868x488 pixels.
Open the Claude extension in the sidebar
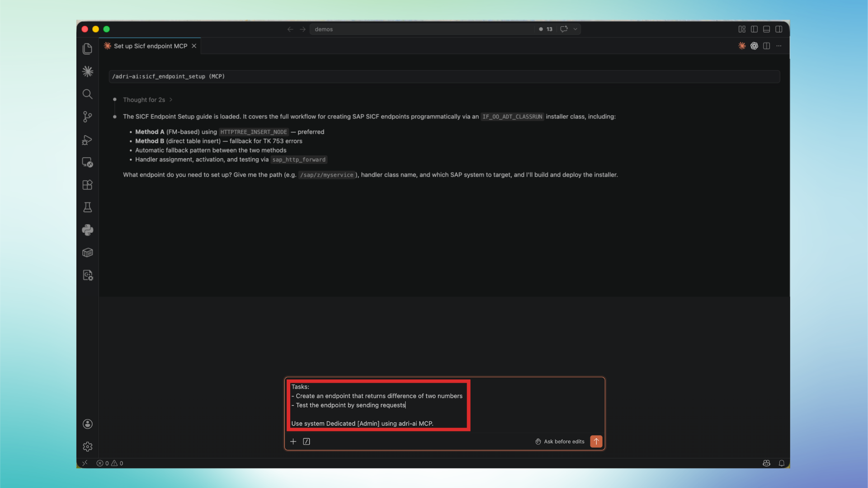(x=87, y=71)
